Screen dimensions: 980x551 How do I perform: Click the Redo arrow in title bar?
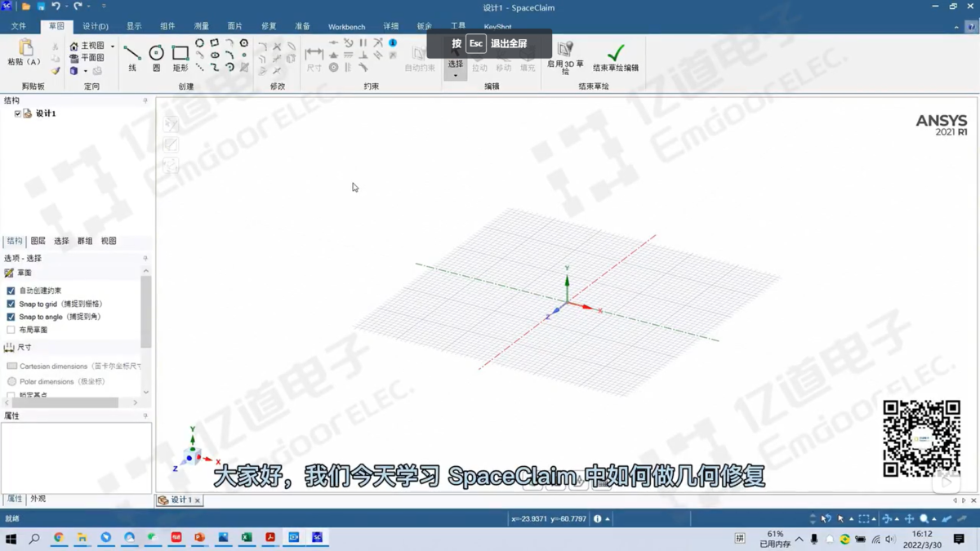point(78,7)
